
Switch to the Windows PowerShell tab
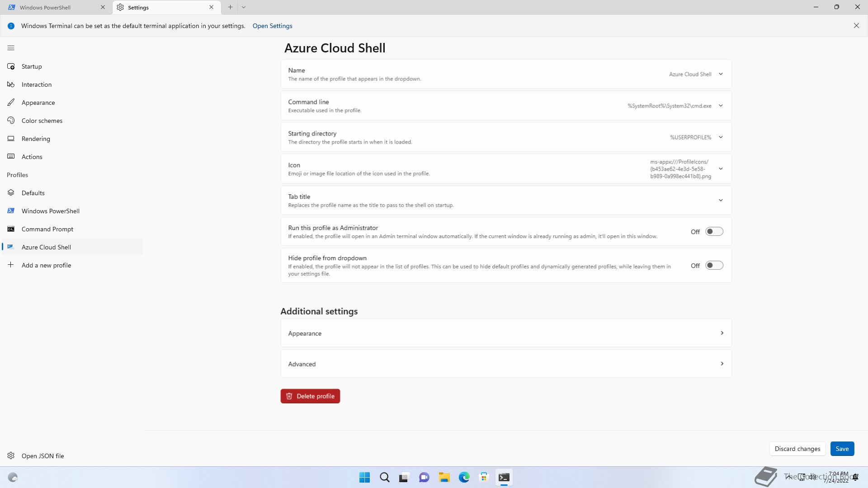56,7
